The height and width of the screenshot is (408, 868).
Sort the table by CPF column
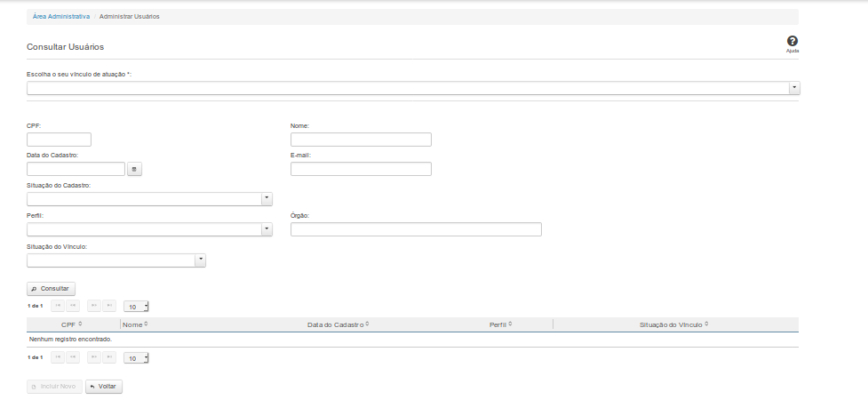pyautogui.click(x=71, y=324)
